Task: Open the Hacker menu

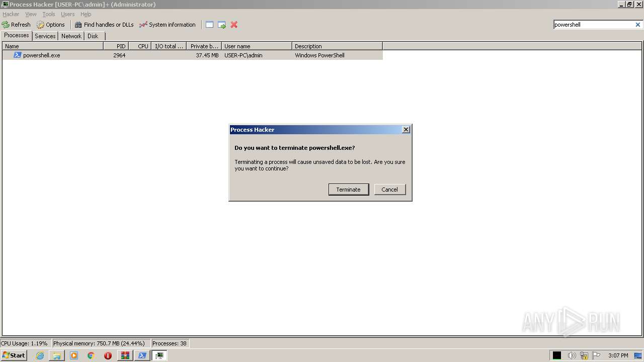Action: point(11,14)
